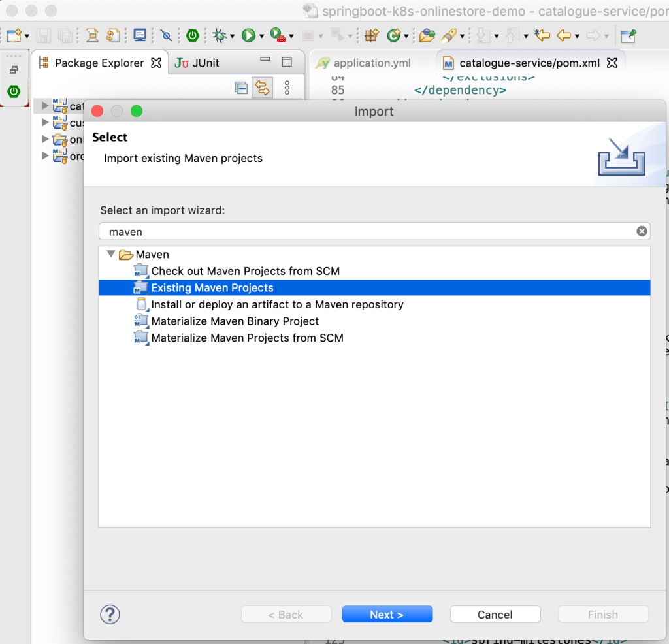Open the Run button dropdown arrow

(x=261, y=36)
